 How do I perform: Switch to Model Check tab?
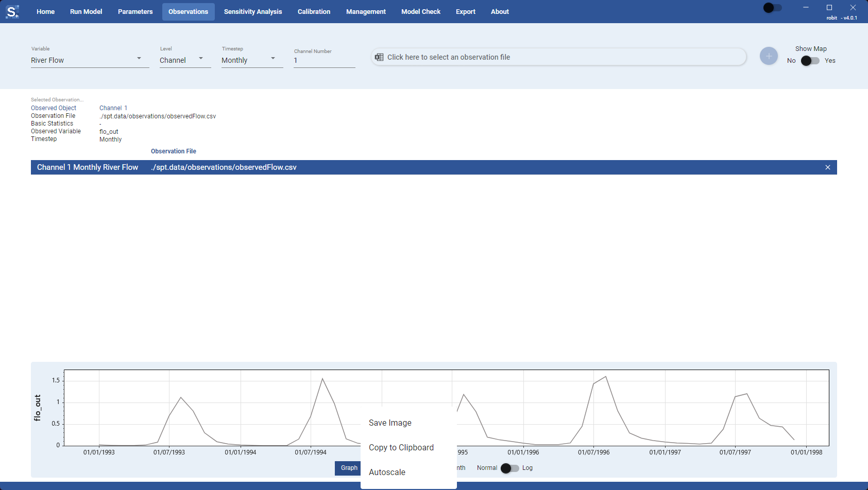421,11
